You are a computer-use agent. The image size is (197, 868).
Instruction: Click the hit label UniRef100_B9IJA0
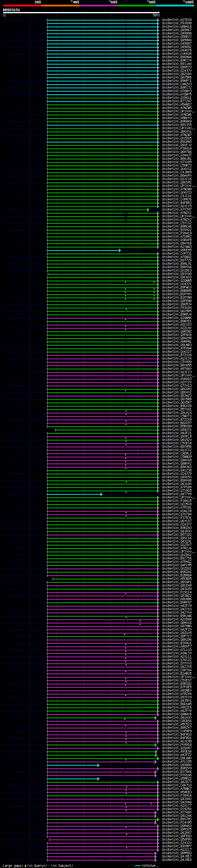point(177,64)
